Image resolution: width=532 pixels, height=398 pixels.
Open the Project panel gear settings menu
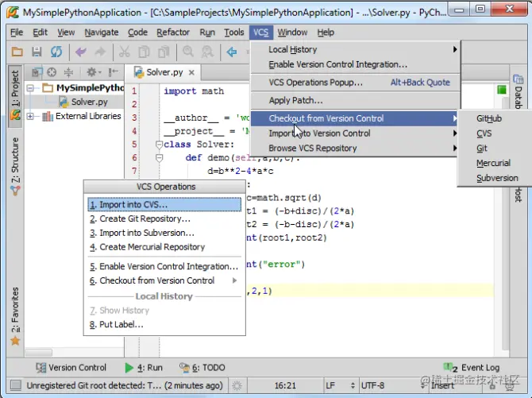94,72
